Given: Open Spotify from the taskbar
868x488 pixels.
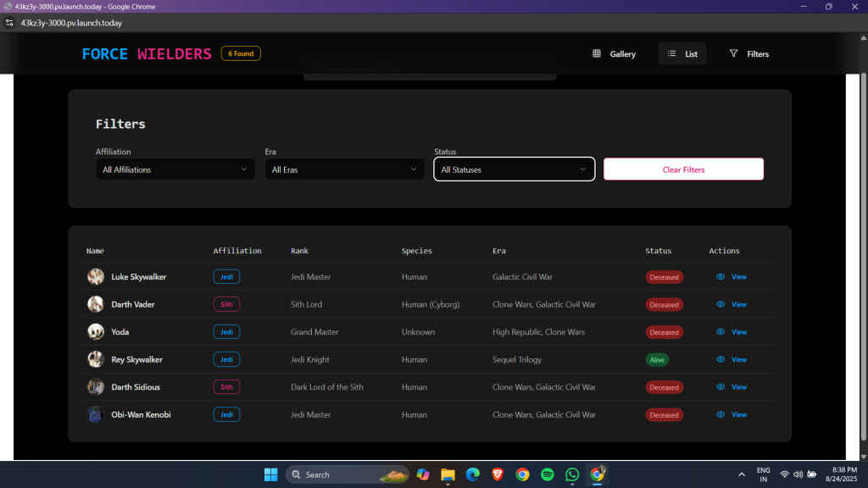Looking at the screenshot, I should [x=548, y=474].
